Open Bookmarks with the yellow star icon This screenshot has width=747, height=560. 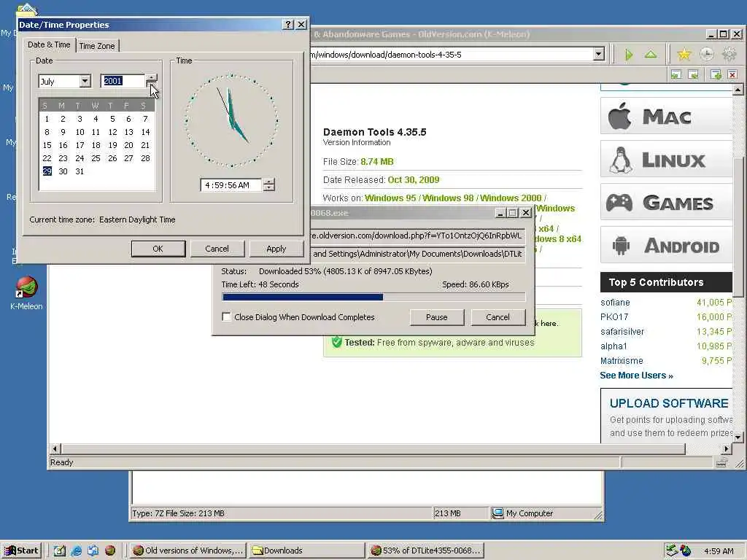(x=684, y=54)
